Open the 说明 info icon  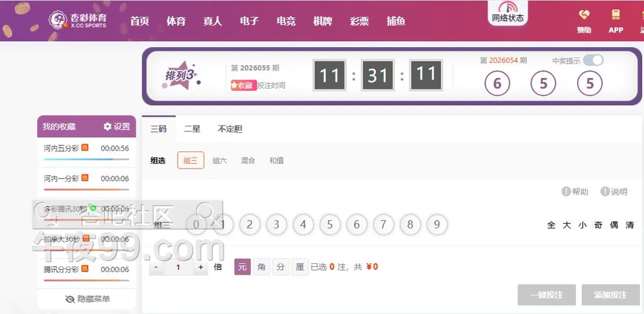pyautogui.click(x=605, y=192)
